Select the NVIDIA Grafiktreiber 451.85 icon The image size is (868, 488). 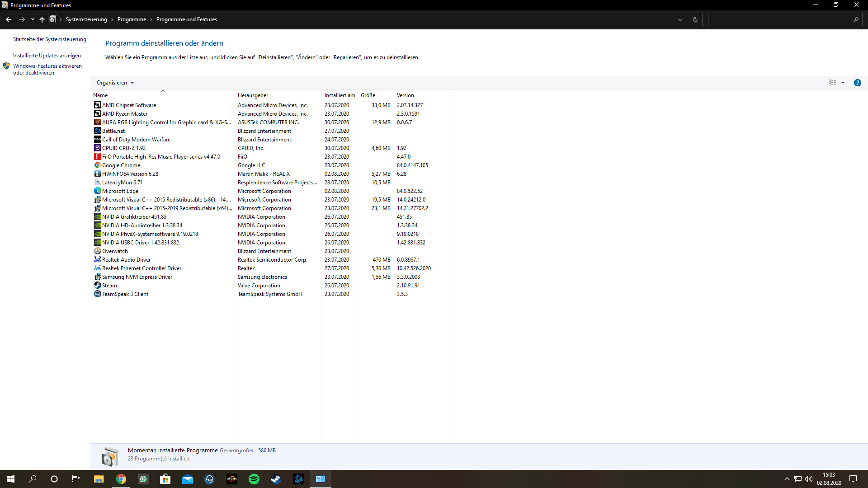click(x=97, y=217)
